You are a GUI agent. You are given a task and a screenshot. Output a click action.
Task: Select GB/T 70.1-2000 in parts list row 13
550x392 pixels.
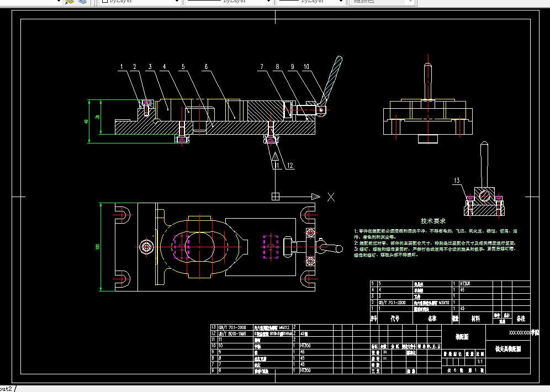[232, 327]
